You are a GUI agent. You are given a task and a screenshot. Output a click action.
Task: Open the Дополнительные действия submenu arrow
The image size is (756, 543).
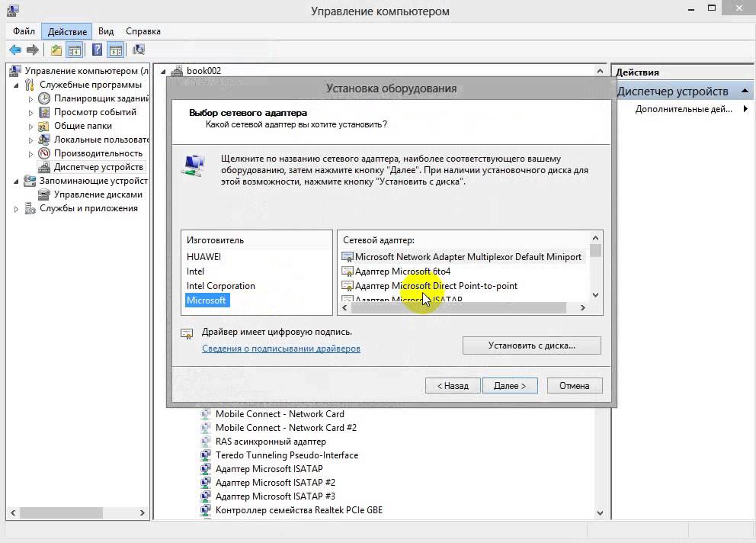[745, 108]
